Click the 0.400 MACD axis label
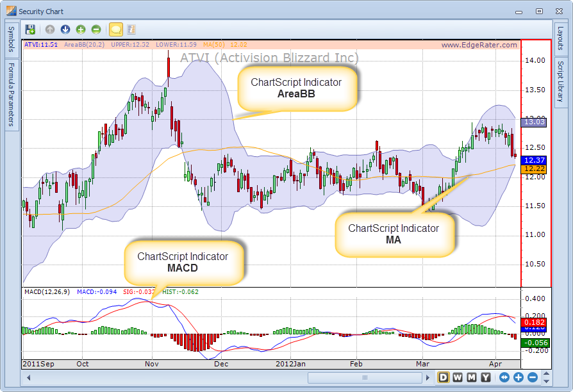This screenshot has height=392, width=573. tap(535, 298)
